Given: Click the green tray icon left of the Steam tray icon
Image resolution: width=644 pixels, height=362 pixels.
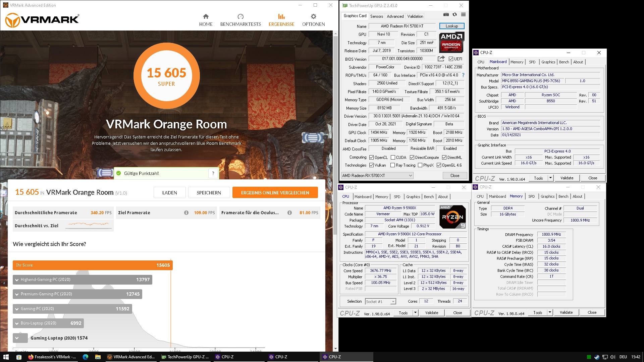Looking at the screenshot, I should click(589, 357).
